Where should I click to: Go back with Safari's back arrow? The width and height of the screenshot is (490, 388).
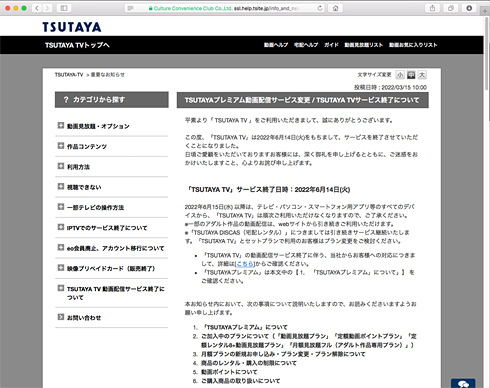[x=37, y=8]
